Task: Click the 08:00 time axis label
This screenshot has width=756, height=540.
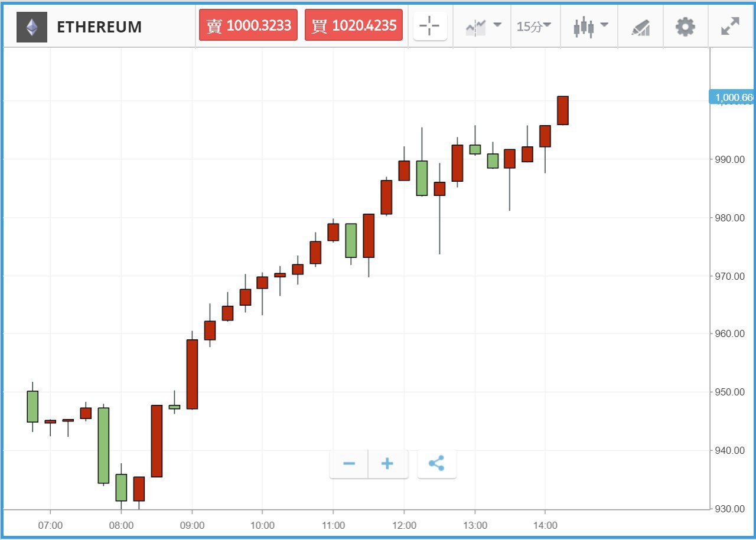Action: tap(121, 525)
